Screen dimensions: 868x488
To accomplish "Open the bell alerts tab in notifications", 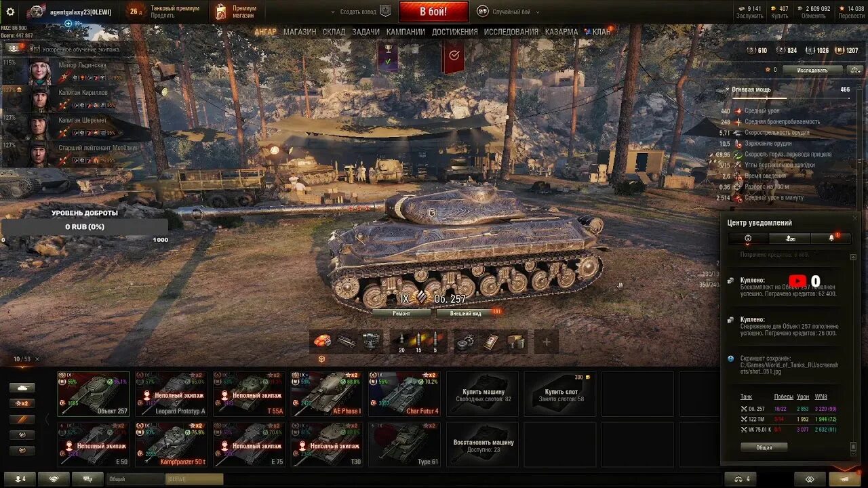I will coord(831,238).
